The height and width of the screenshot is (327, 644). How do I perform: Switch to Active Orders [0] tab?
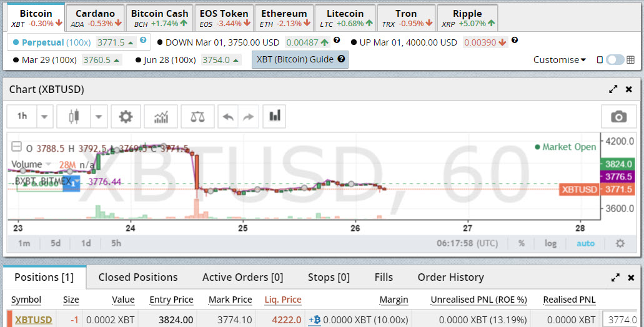click(243, 277)
